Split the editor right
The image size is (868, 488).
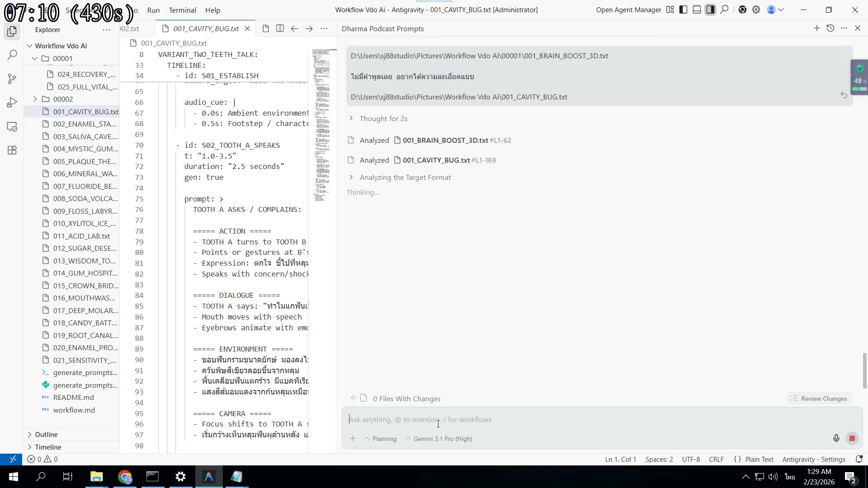[280, 28]
